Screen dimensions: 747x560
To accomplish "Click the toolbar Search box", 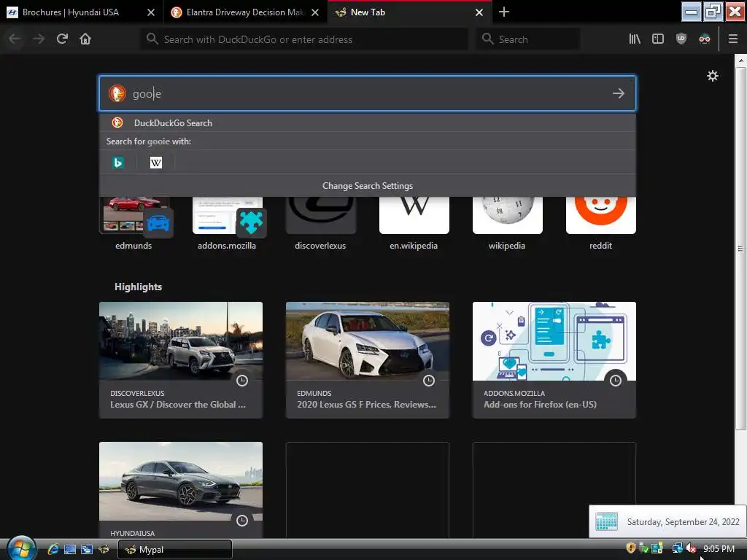I will point(528,39).
